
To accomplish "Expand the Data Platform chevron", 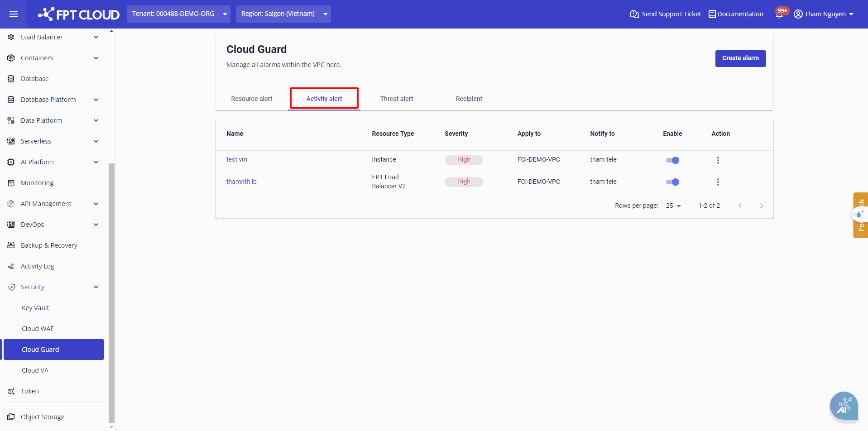I will pos(96,120).
